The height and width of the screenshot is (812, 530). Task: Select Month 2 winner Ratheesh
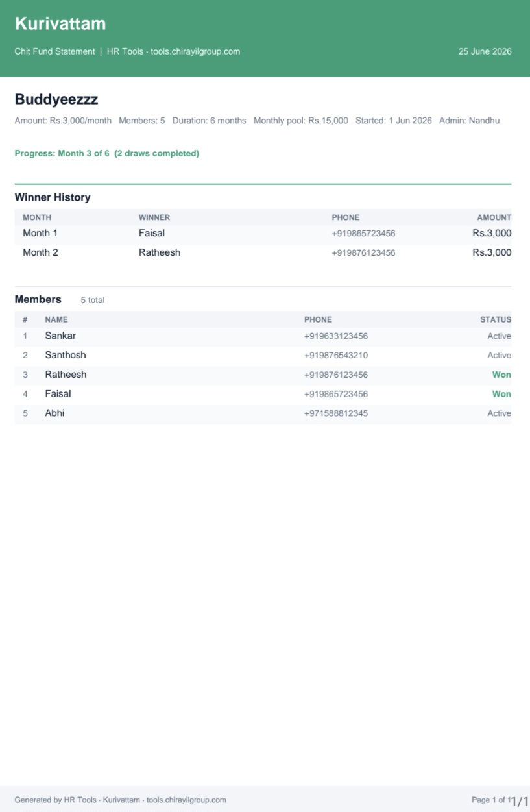click(160, 252)
